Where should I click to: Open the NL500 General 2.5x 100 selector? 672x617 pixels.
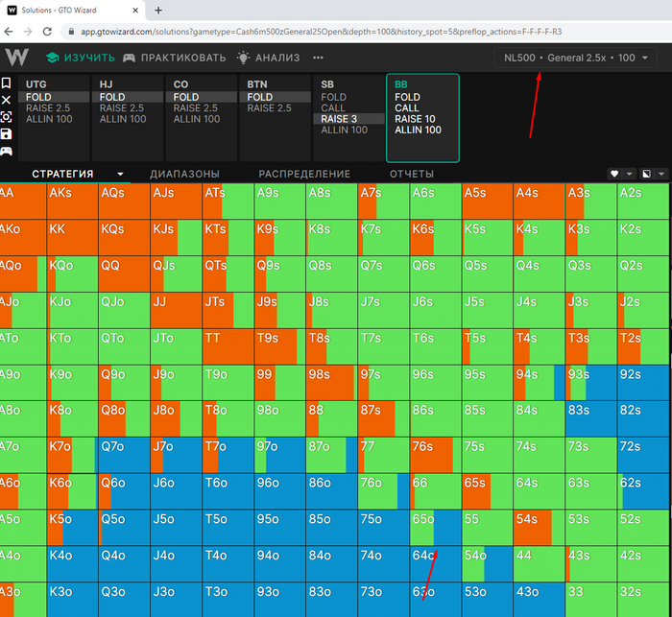pos(576,58)
